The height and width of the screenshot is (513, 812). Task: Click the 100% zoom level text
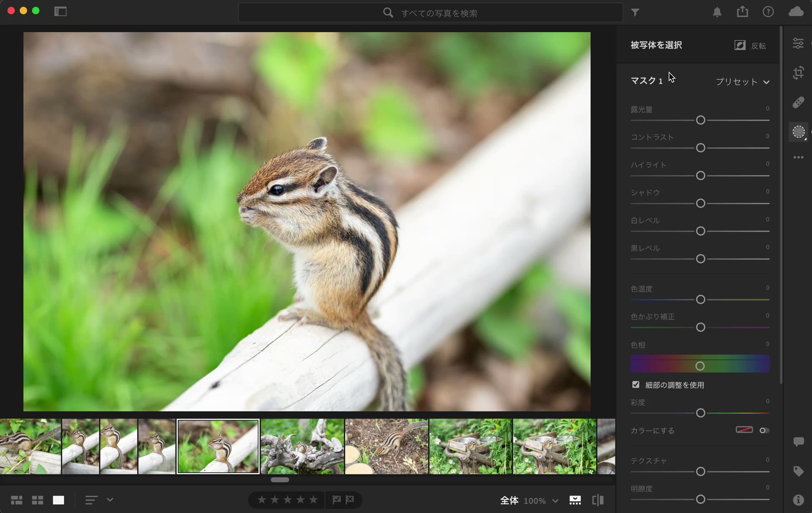(x=535, y=501)
